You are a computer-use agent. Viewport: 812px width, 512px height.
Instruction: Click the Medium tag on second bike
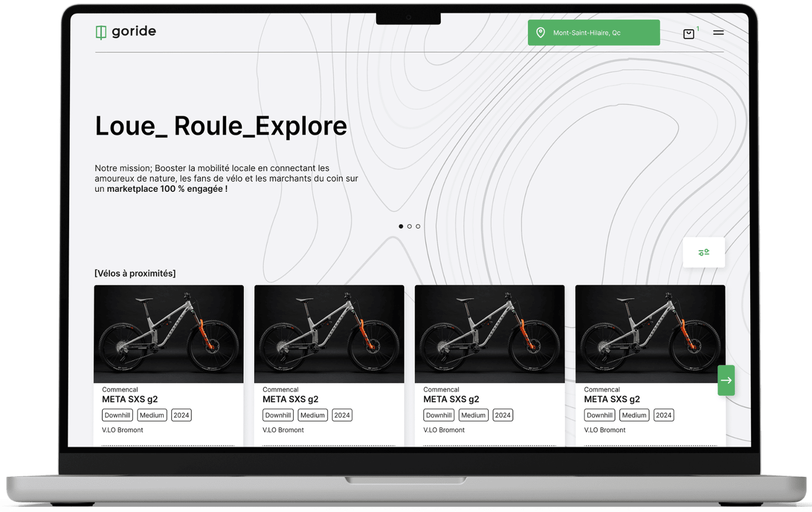tap(313, 415)
